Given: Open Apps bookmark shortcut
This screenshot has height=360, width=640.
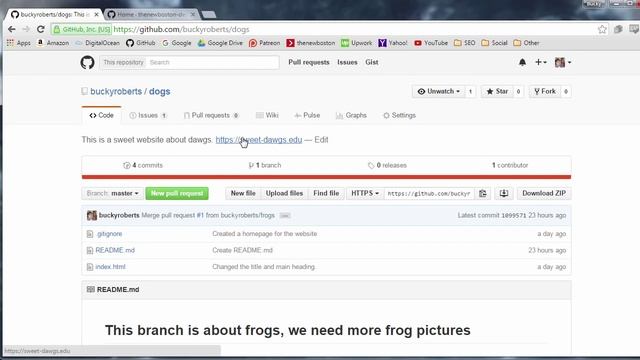Looking at the screenshot, I should point(18,43).
